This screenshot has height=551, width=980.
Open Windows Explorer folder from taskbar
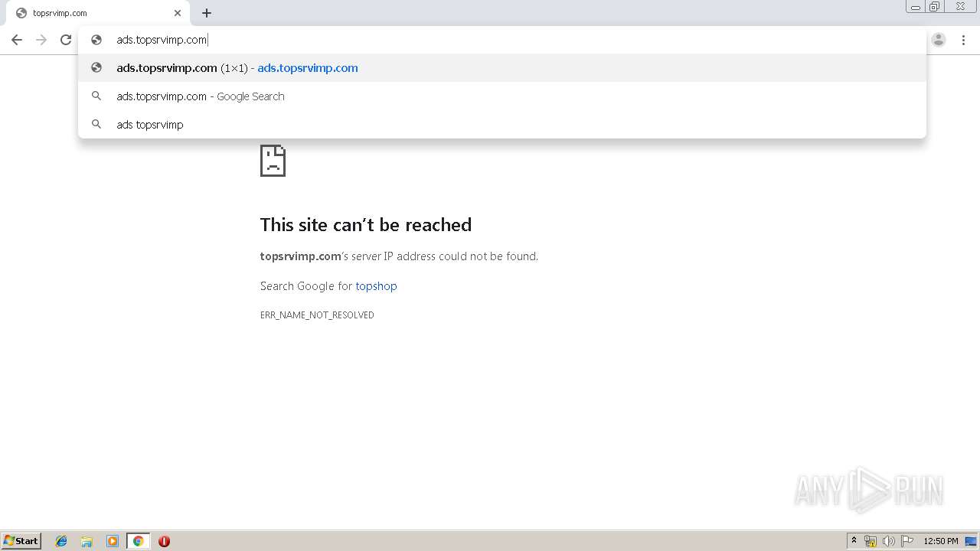[x=87, y=541]
